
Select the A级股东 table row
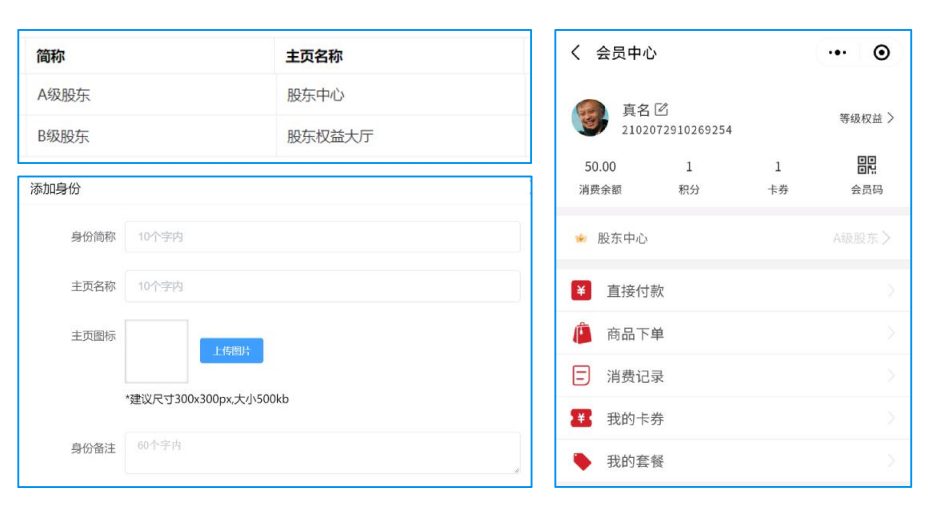click(x=275, y=95)
